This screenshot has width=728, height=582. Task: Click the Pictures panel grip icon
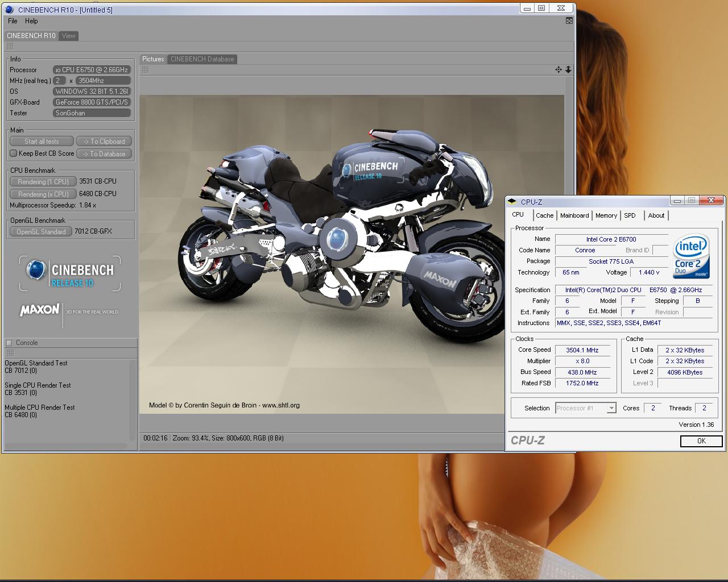point(146,69)
